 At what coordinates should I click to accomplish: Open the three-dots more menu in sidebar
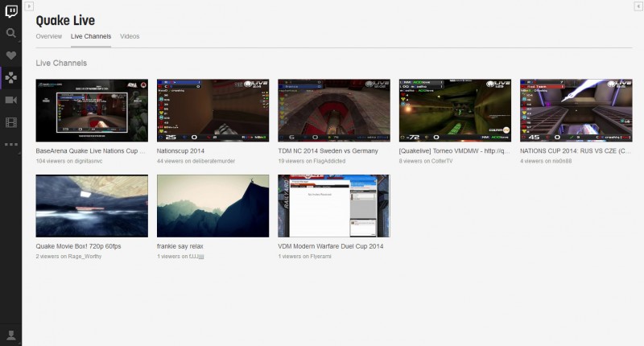coord(11,145)
